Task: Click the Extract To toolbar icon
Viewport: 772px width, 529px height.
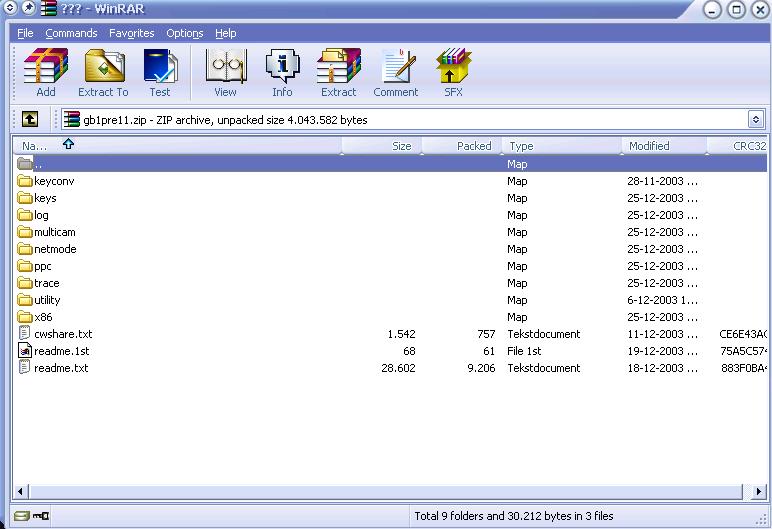Action: [103, 66]
